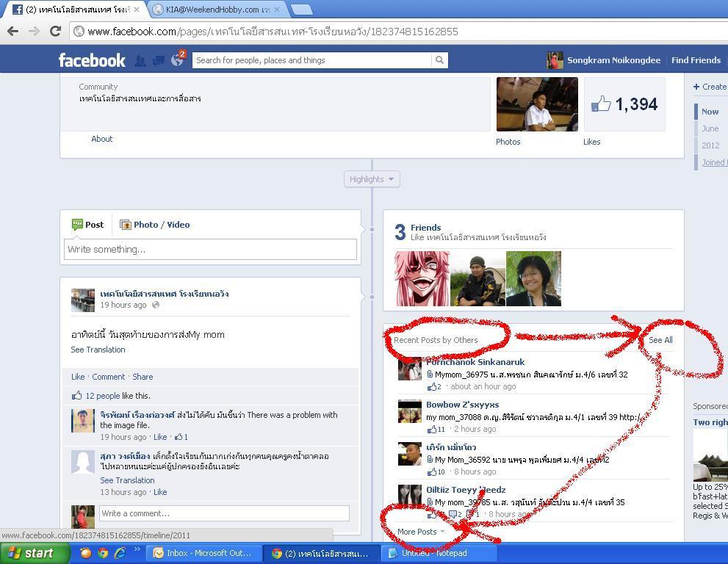Open the Start menu
Screen dimensions: 728x564
[x=35, y=553]
